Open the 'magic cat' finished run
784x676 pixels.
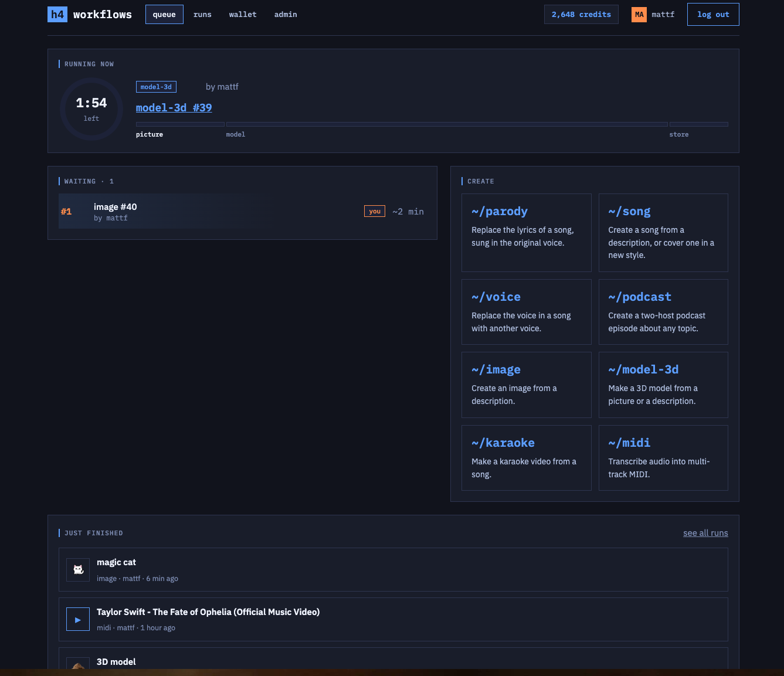(x=393, y=569)
